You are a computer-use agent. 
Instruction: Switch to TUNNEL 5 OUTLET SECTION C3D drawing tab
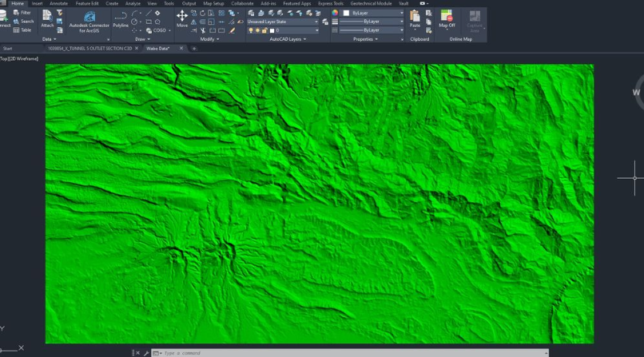click(x=89, y=49)
